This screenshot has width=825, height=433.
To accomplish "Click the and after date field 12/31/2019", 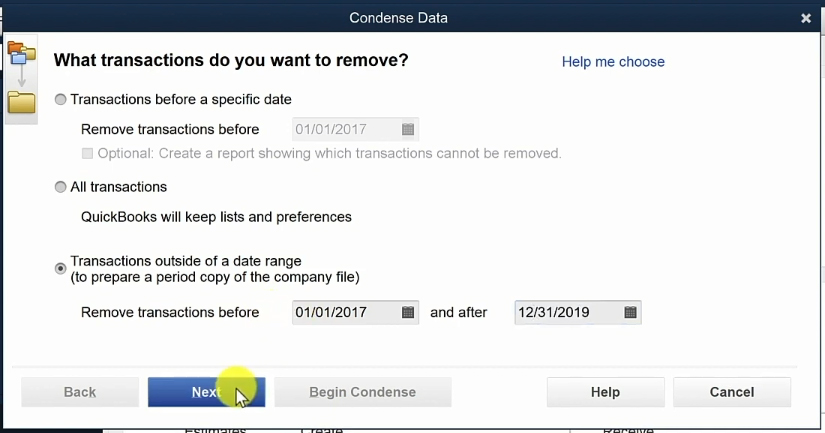I will click(x=578, y=313).
